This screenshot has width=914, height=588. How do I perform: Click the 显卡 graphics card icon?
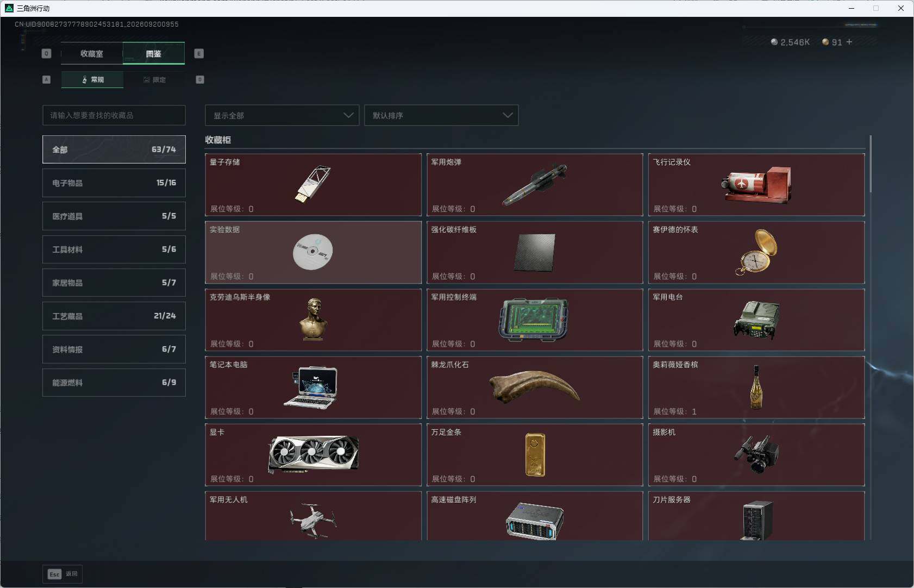pos(313,454)
